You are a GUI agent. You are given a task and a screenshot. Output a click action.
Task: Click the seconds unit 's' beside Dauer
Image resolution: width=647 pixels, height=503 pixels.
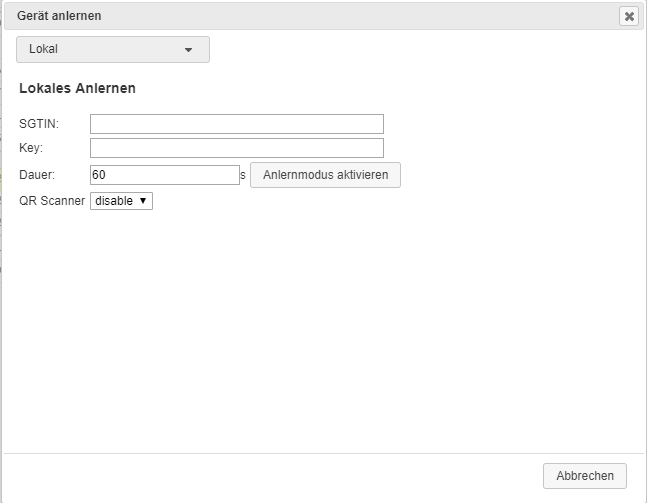coord(243,175)
